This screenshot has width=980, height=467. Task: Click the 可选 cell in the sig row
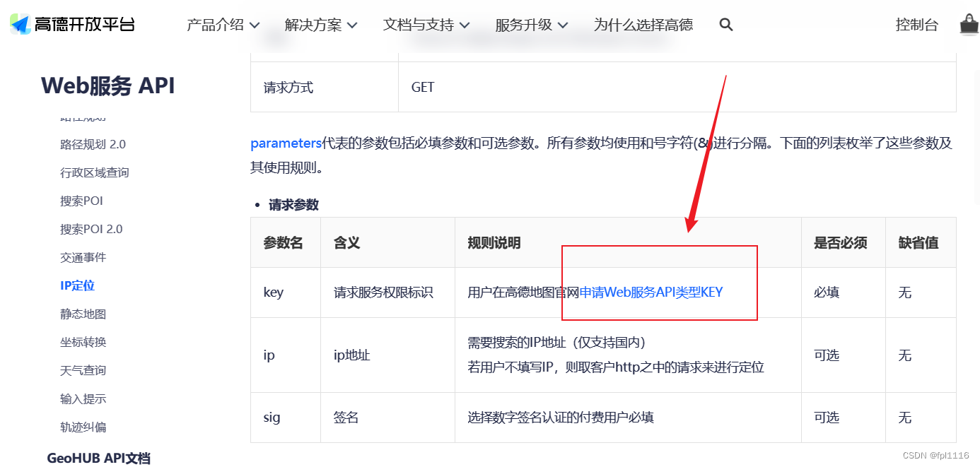844,418
